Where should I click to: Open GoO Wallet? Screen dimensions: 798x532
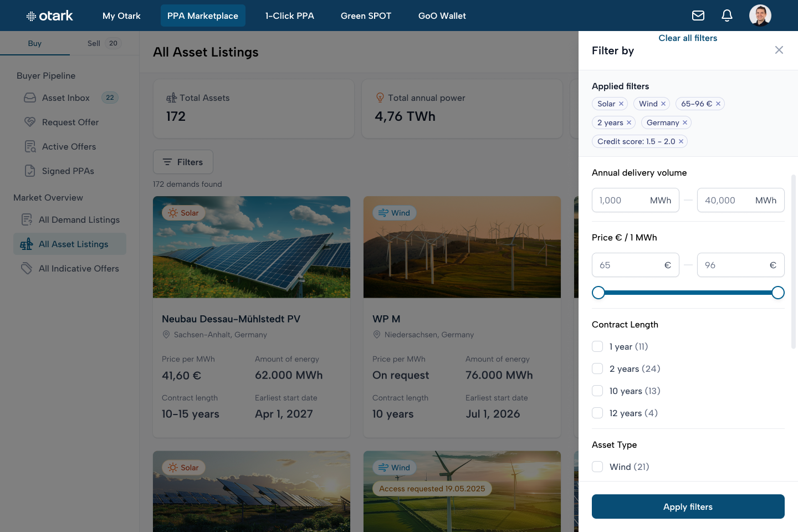(442, 16)
